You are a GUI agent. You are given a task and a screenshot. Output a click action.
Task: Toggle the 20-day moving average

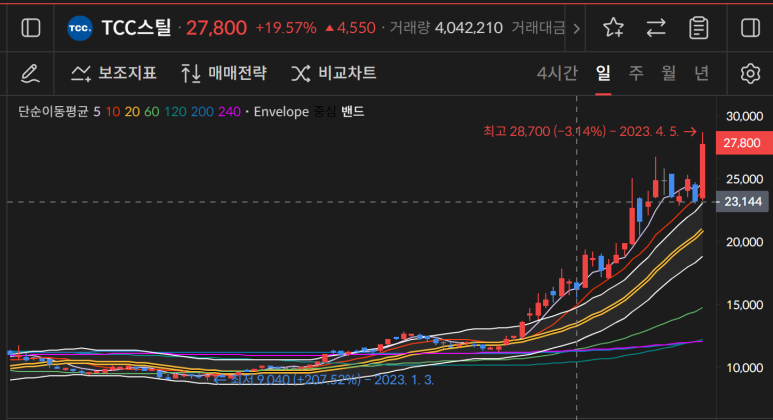pyautogui.click(x=132, y=112)
